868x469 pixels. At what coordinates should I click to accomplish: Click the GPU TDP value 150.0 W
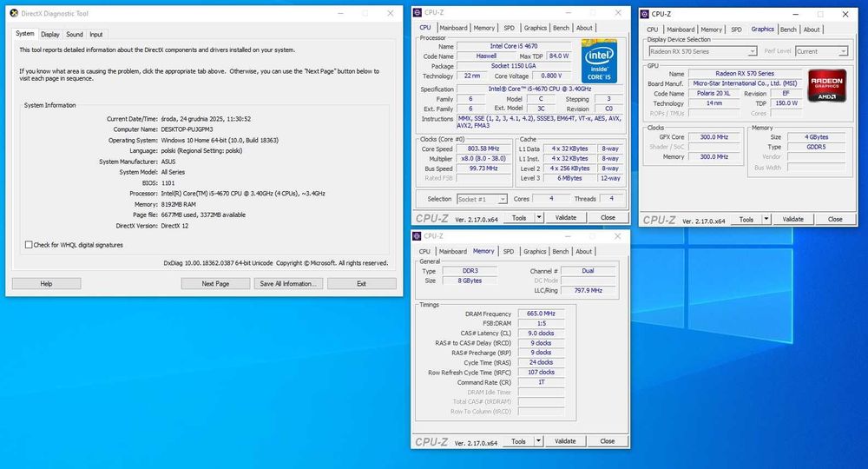point(786,103)
